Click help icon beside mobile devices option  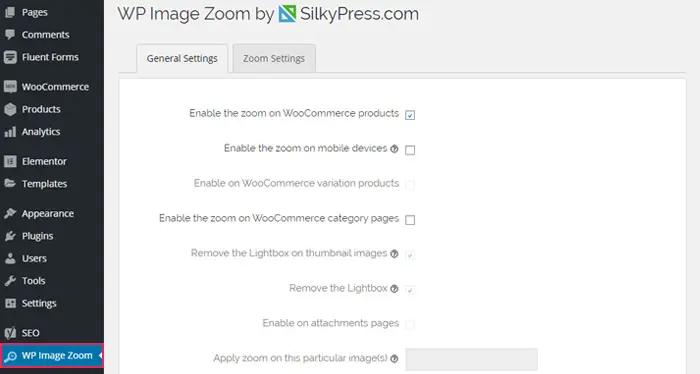[x=394, y=149]
